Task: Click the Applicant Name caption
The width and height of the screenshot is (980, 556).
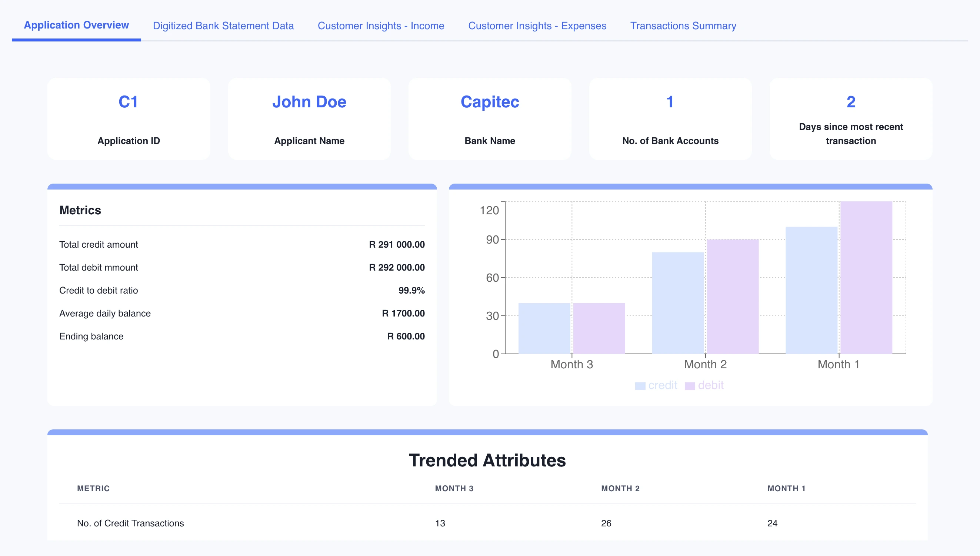Action: point(309,141)
